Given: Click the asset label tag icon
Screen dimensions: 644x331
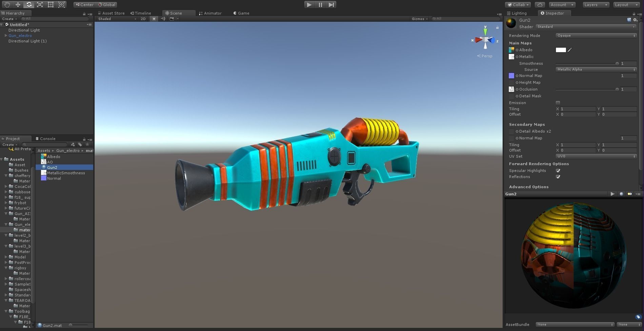Looking at the screenshot, I should [638, 317].
